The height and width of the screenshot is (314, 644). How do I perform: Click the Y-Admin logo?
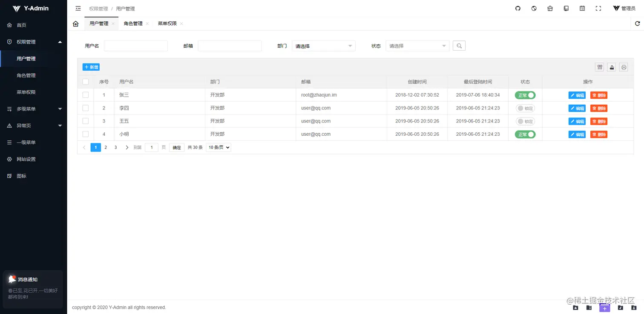coord(31,8)
